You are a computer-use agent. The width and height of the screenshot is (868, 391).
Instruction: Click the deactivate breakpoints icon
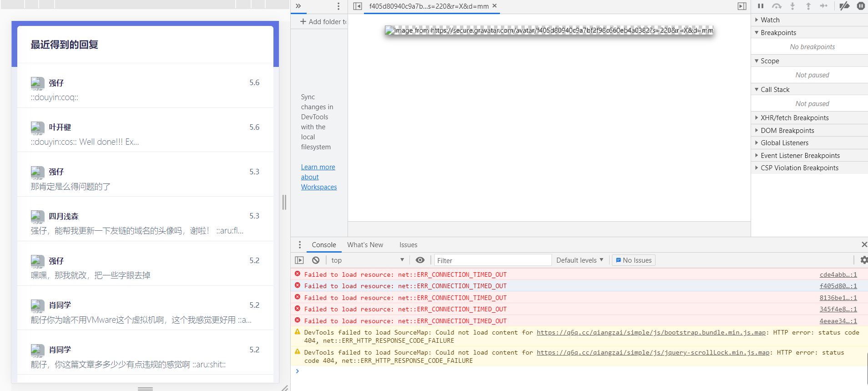[x=844, y=6]
